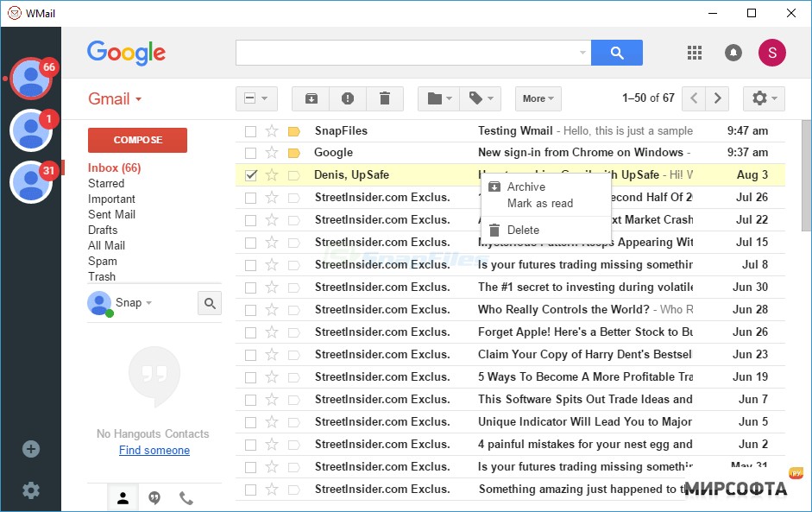This screenshot has height=512, width=812.
Task: Add a new mailbox with the plus icon
Action: 31,449
